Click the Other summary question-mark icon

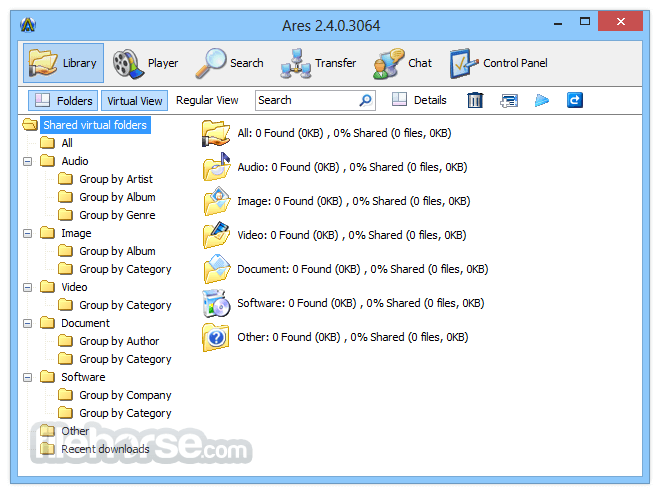[216, 337]
